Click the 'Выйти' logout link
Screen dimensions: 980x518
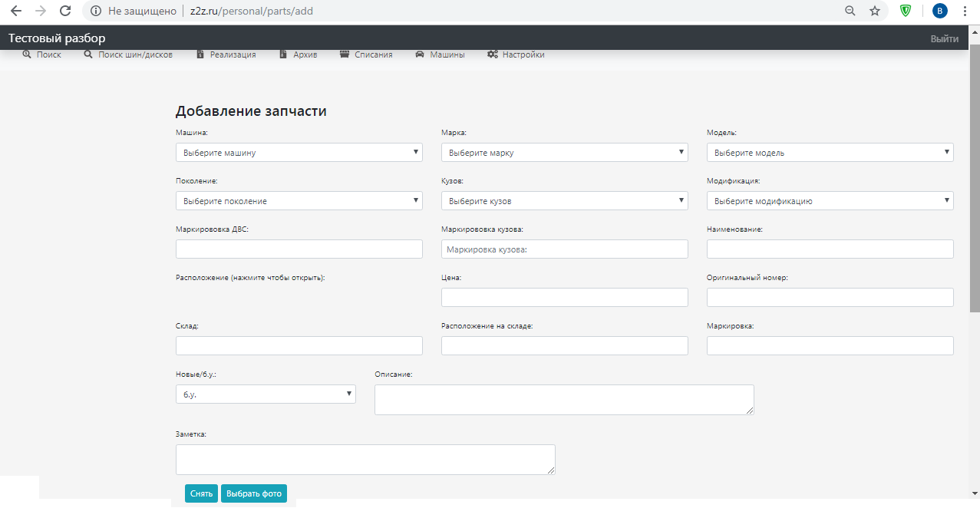point(944,38)
